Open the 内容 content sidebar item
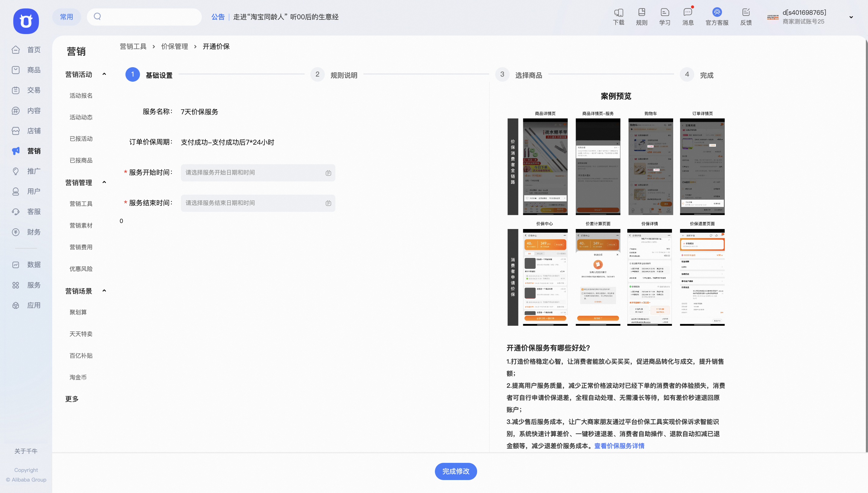The height and width of the screenshot is (493, 868). click(26, 111)
